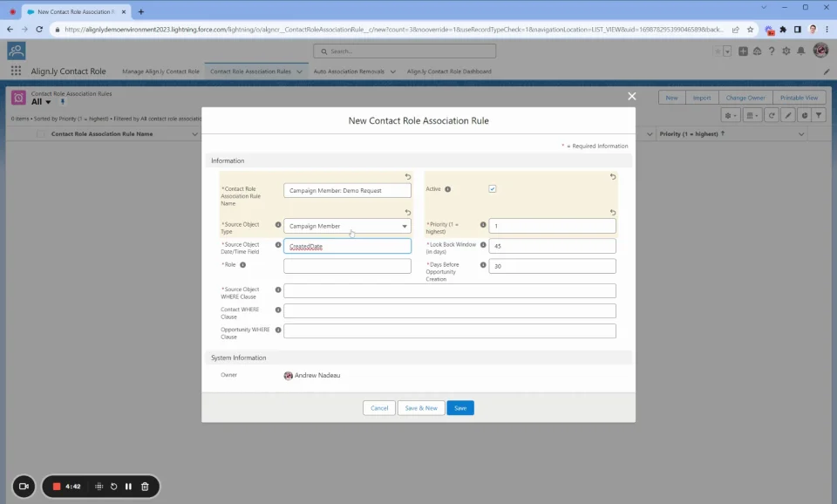Select all rows checkbox in list header
This screenshot has height=504, width=837.
point(41,134)
